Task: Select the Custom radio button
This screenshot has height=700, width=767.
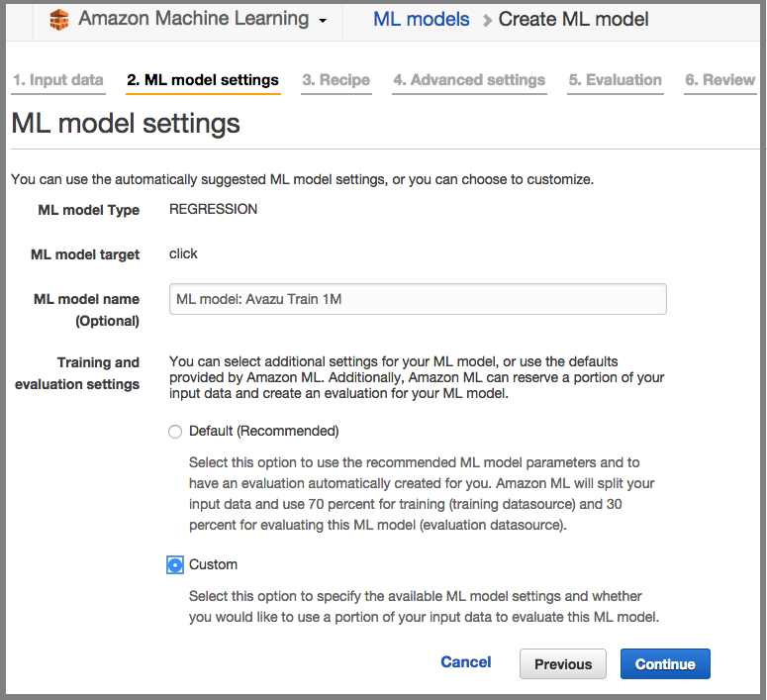Action: tap(175, 565)
